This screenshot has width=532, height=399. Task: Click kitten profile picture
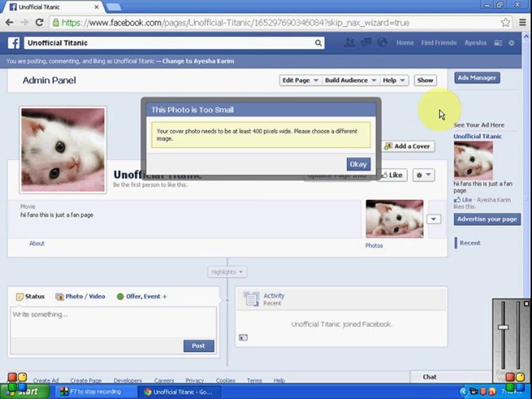(x=63, y=150)
